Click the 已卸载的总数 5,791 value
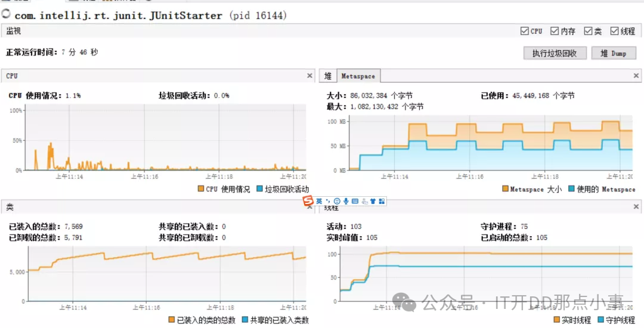 click(45, 238)
